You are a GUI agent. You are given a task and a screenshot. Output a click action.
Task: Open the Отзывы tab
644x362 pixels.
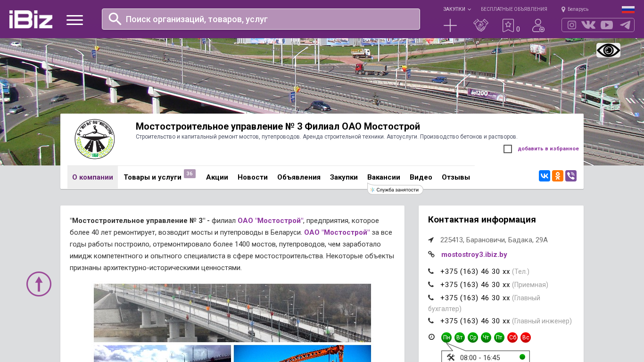[456, 177]
